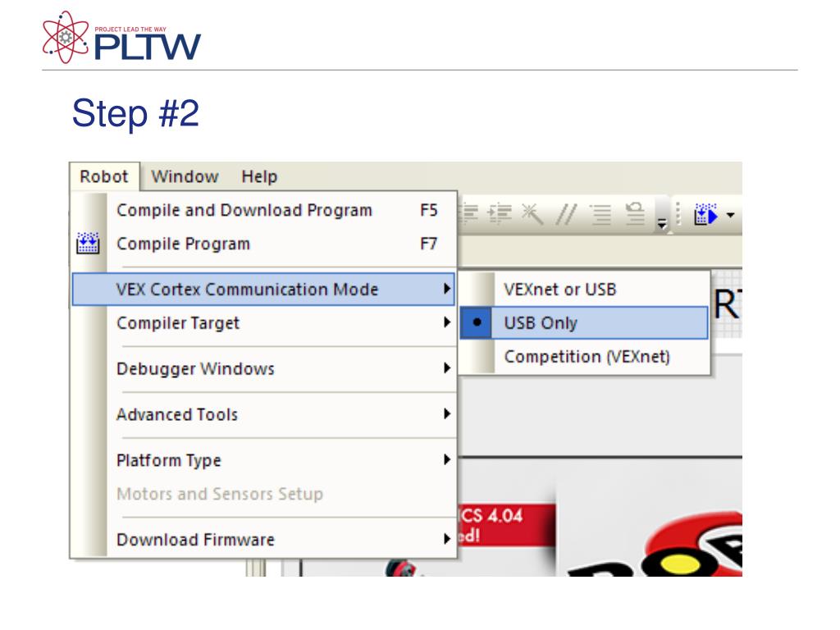Click the magic wand format icon
Screen dimensions: 840x630
(532, 214)
